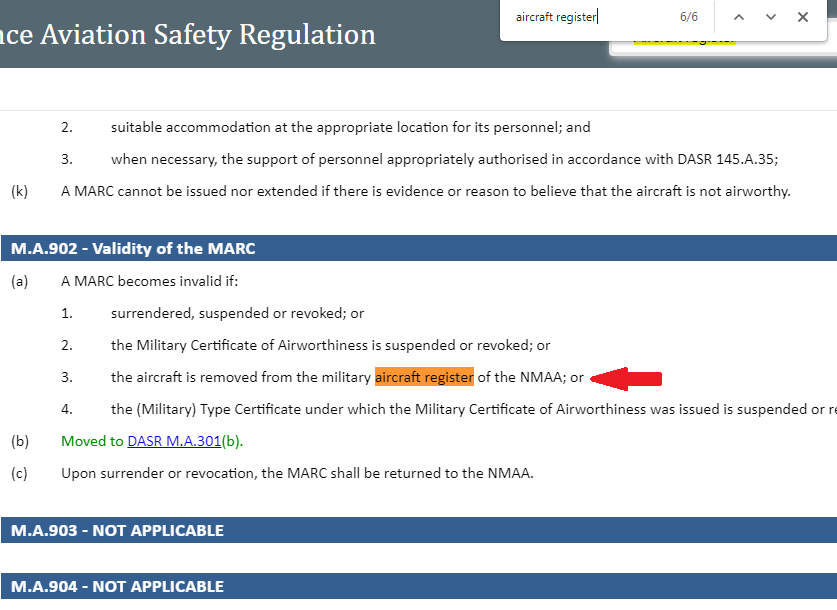Select the M.A.904 NOT APPLICABLE header
837x610 pixels.
(x=117, y=586)
